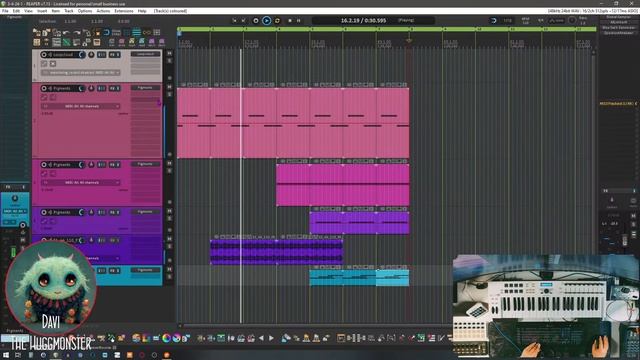Adjust pan knob on magenta Pigments track
The height and width of the screenshot is (360, 640).
[x=91, y=164]
